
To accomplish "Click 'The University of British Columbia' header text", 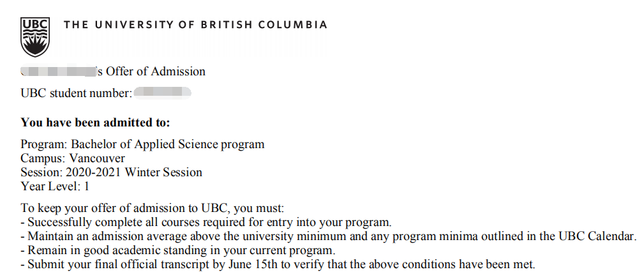I will tap(195, 25).
